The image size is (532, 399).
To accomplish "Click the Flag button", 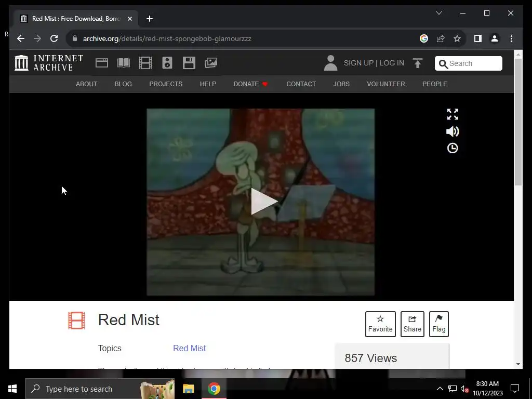I will click(x=438, y=324).
